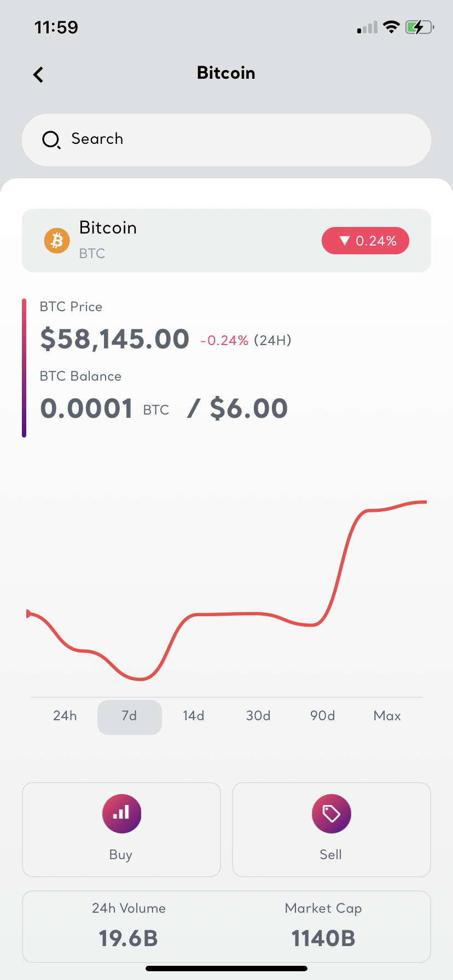Show Max price history
Image resolution: width=453 pixels, height=980 pixels.
[387, 716]
